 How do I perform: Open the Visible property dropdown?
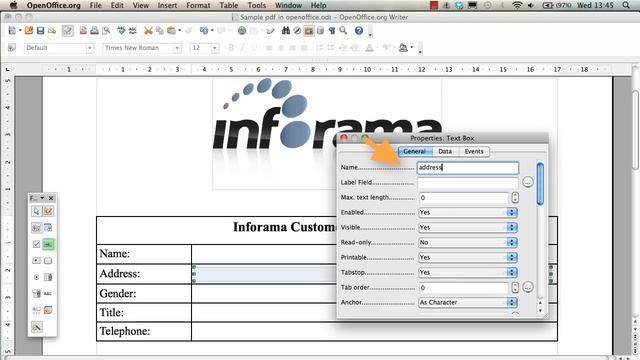tap(512, 227)
